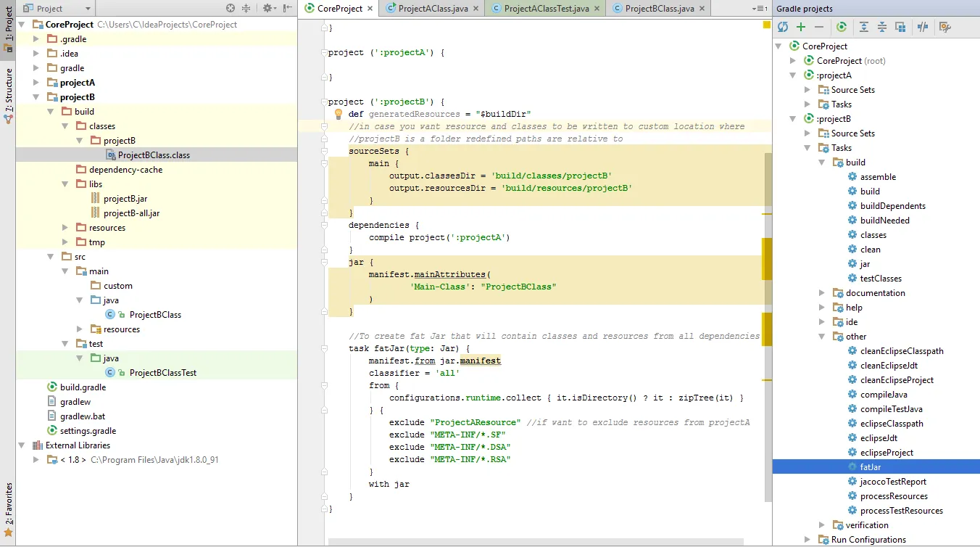Toggle the Structure tool window
Viewport: 980px width, 547px height.
pyautogui.click(x=8, y=96)
